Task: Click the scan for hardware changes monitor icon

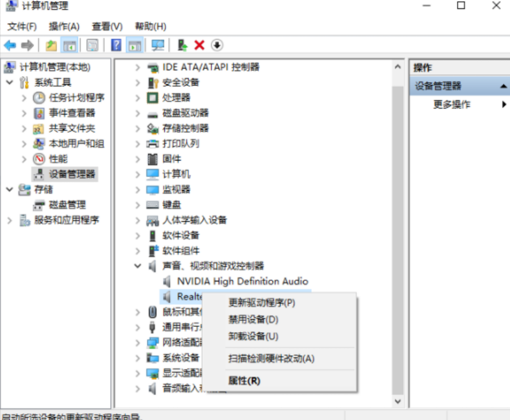Action: pyautogui.click(x=158, y=45)
